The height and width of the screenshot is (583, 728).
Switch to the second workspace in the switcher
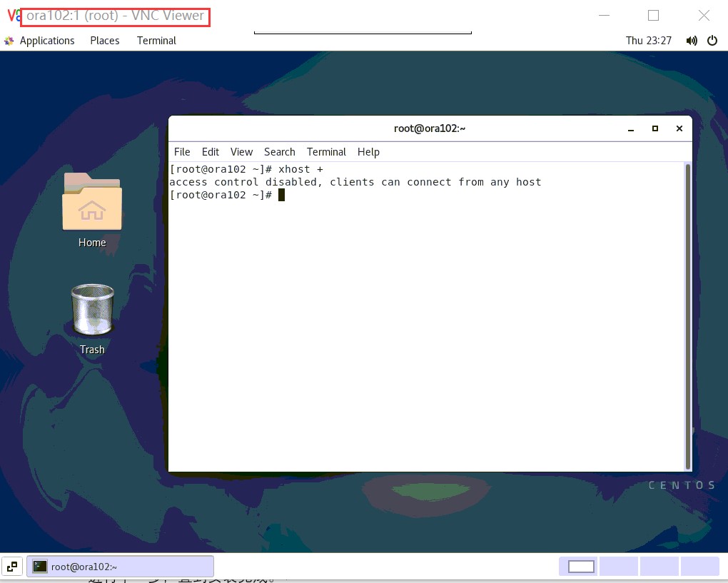(x=618, y=566)
